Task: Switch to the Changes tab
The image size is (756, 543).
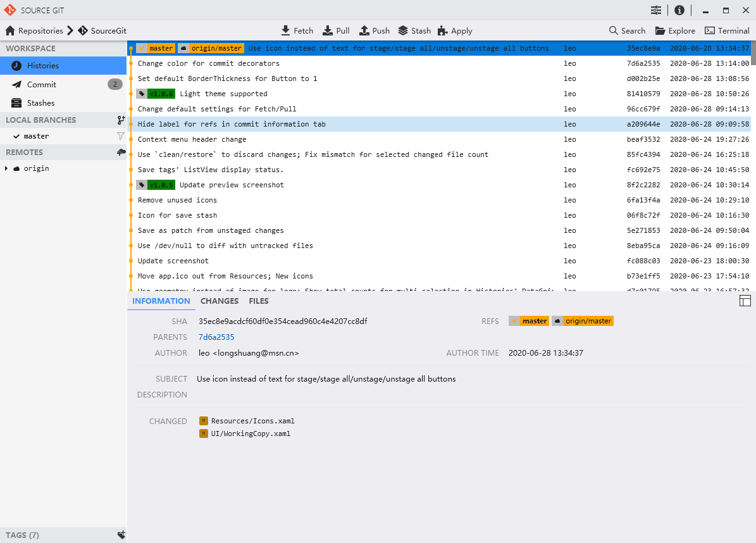Action: coord(220,301)
